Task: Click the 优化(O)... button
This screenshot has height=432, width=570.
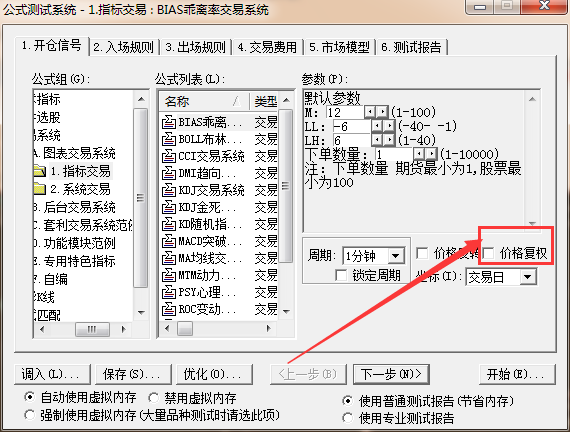Action: pyautogui.click(x=214, y=374)
